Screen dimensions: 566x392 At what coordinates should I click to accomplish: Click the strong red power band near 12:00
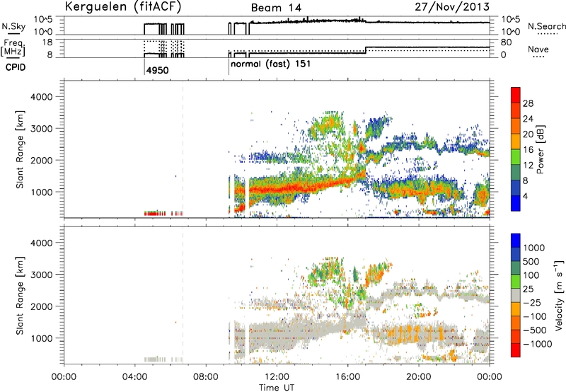tap(278, 188)
